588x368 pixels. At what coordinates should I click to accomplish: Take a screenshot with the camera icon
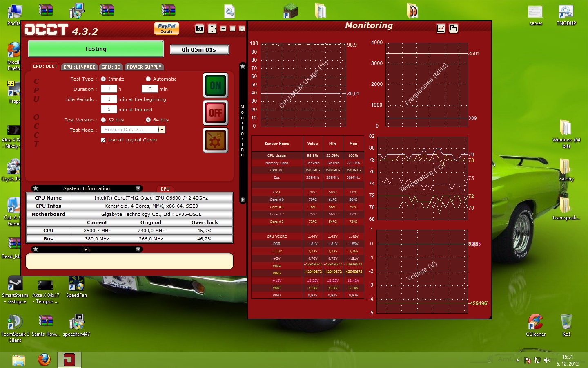(x=199, y=29)
